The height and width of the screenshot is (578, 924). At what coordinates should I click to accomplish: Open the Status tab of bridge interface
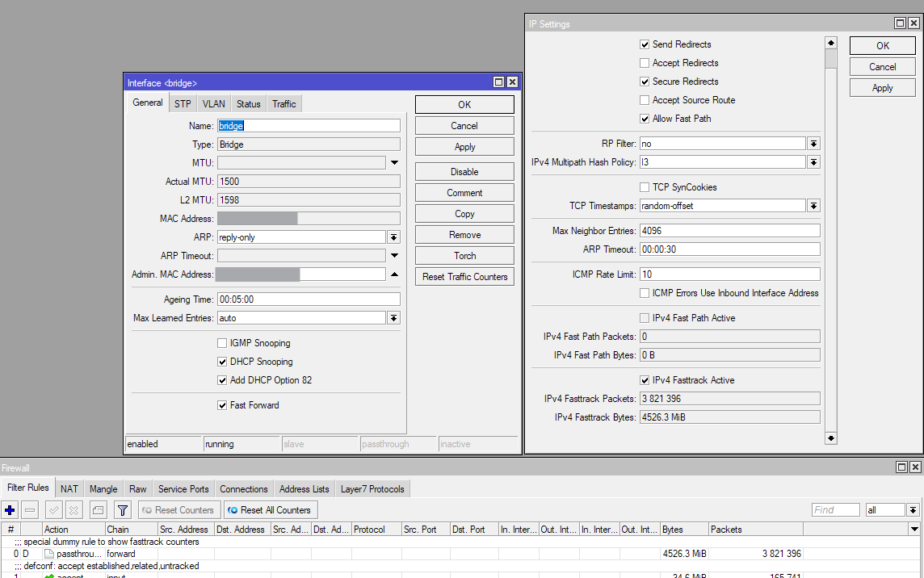249,103
